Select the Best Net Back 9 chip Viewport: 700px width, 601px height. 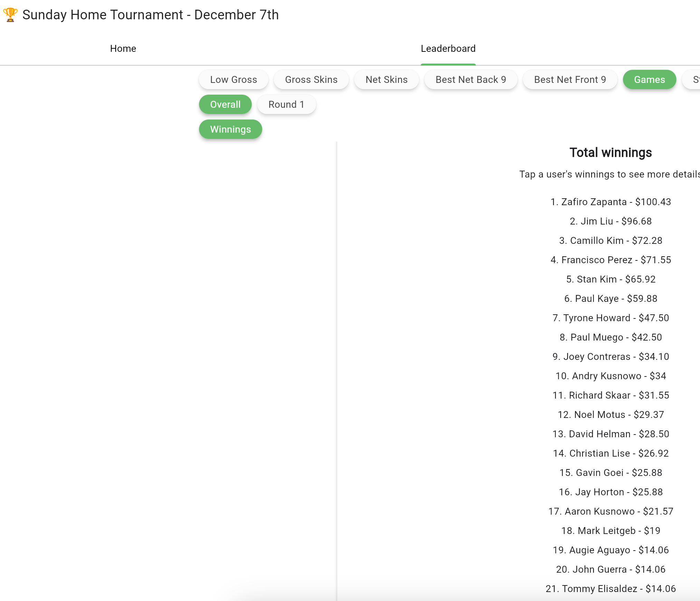coord(471,79)
